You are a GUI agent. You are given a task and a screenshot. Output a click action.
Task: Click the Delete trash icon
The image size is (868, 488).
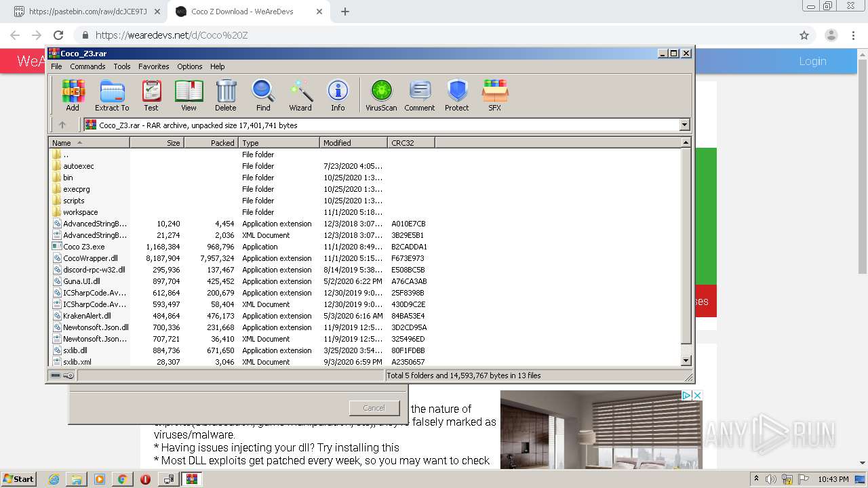click(226, 95)
